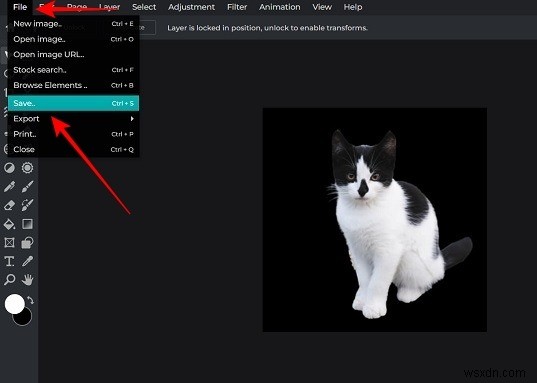Select the Shape tool
Screen dimensions: 537x383
pos(27,243)
